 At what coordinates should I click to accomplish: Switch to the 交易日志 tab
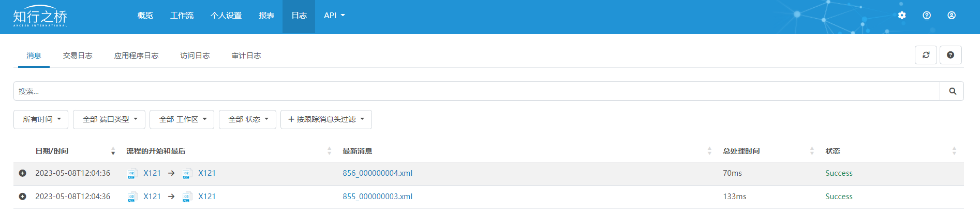point(78,55)
